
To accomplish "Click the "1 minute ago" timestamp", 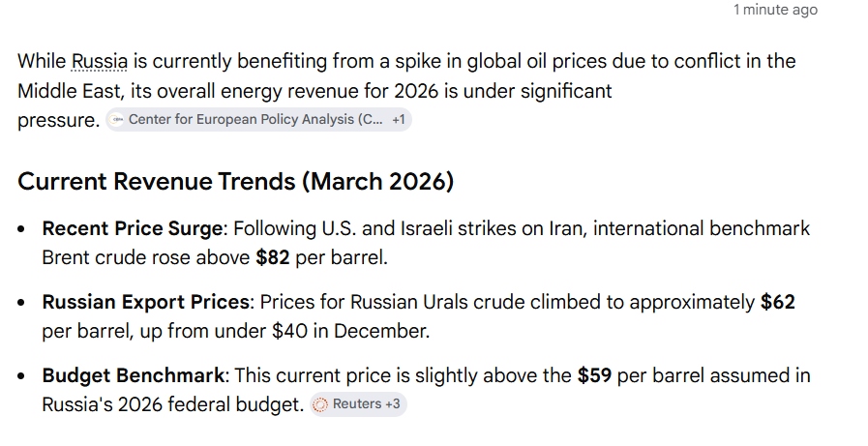I will tap(775, 10).
